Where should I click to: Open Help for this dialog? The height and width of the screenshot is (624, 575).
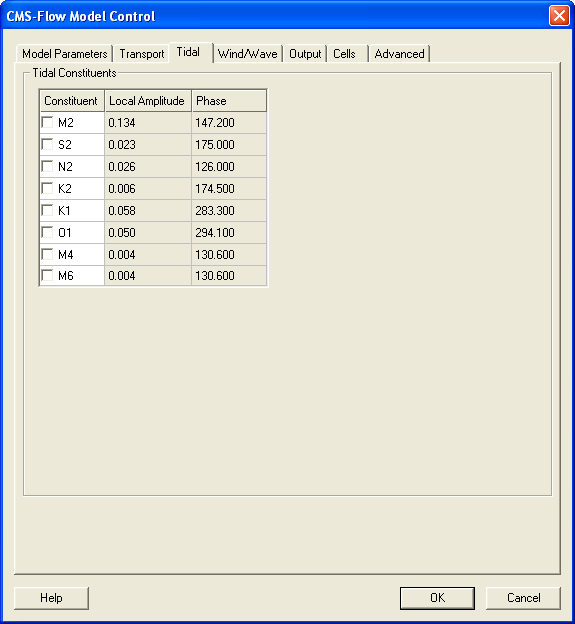click(x=51, y=598)
